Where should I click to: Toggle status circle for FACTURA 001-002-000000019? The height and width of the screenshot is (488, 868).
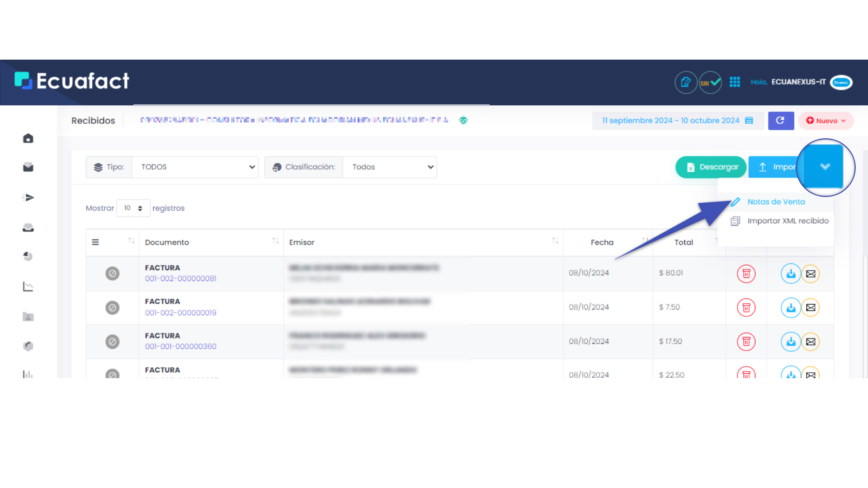[112, 308]
